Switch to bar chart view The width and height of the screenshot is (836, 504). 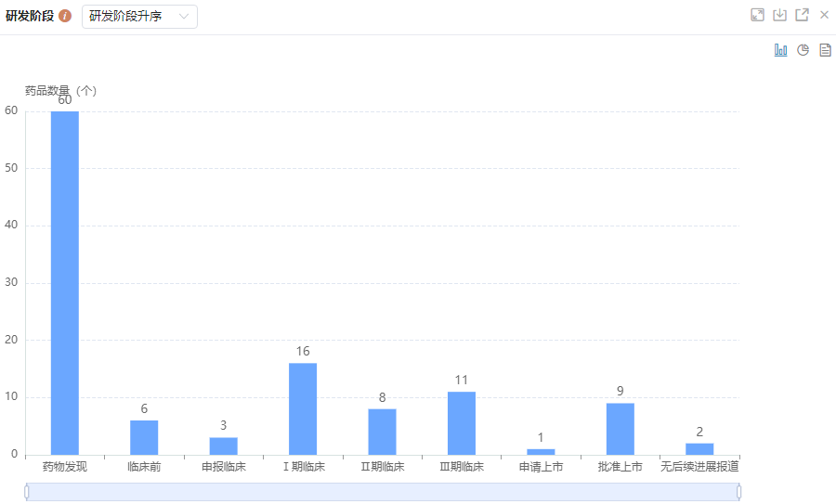tap(781, 50)
